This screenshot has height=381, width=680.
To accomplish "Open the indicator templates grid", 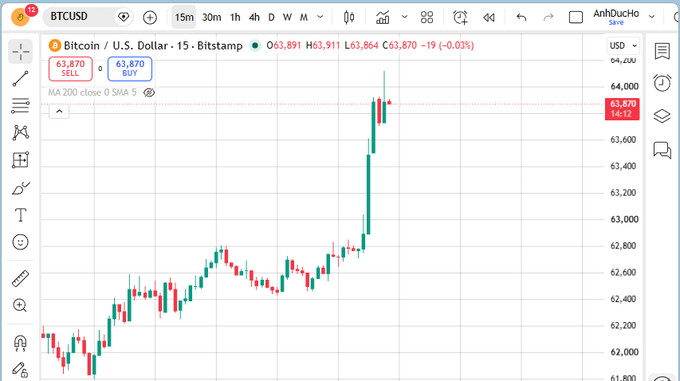I will (427, 17).
